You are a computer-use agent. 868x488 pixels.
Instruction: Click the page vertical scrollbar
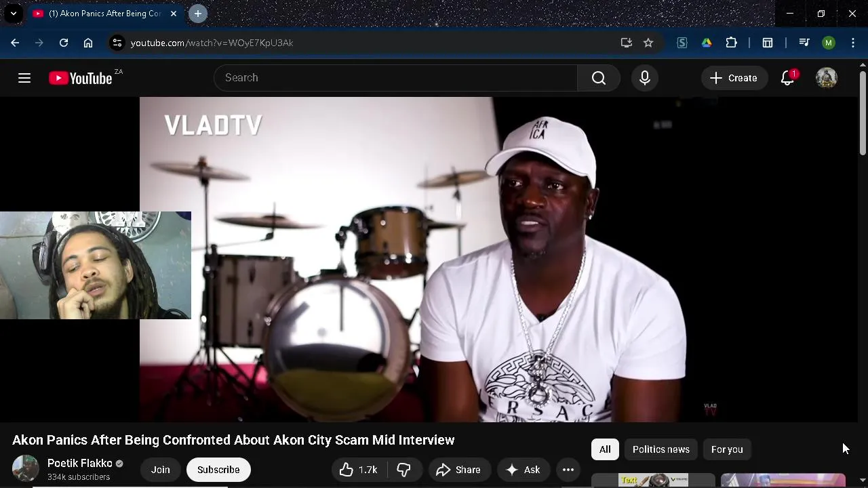tap(863, 112)
